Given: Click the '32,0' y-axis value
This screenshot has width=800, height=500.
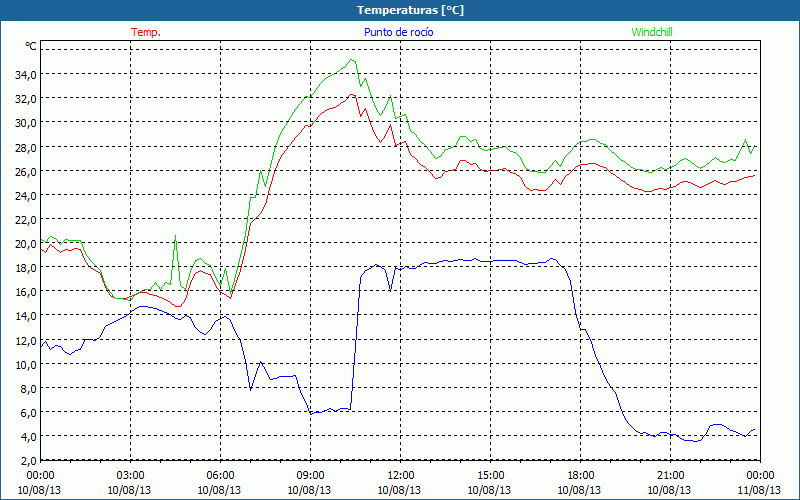Looking at the screenshot, I should click(x=26, y=98).
